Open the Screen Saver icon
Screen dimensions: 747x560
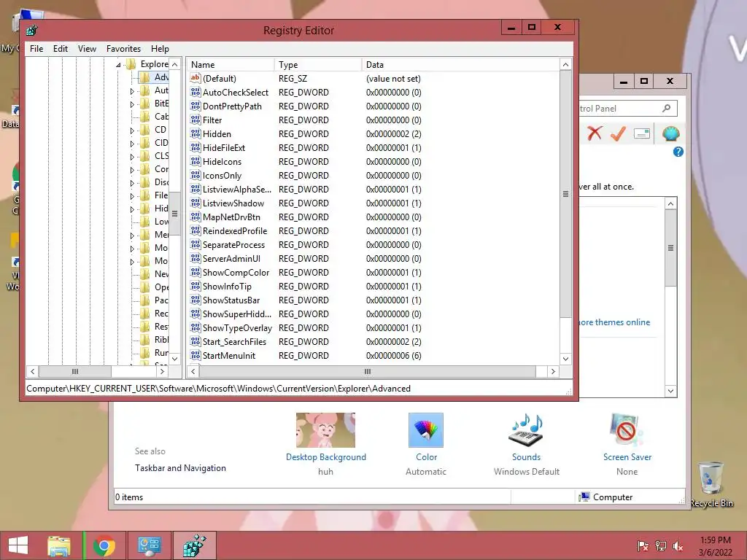(627, 430)
